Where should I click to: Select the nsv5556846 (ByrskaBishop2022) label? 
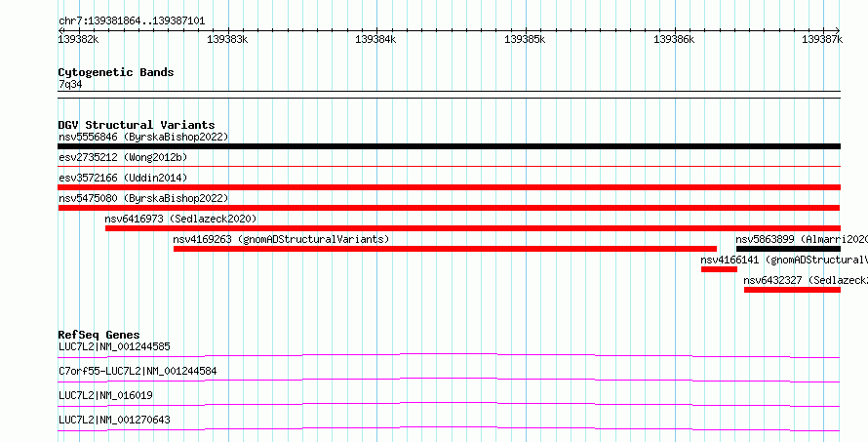(143, 137)
